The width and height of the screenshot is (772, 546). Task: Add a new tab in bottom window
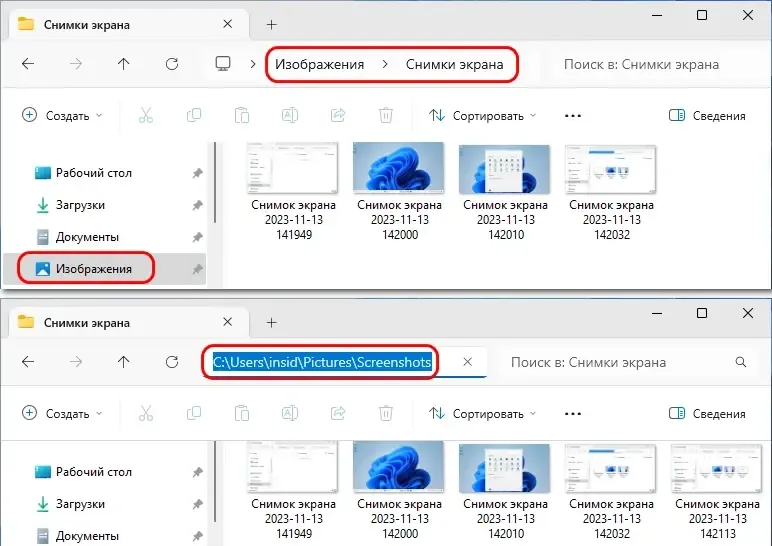point(271,322)
